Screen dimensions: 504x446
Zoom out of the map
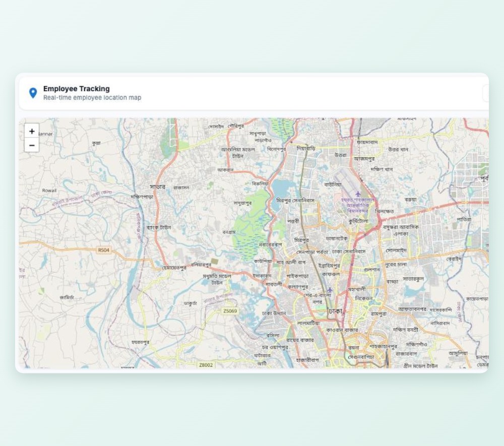[x=31, y=145]
